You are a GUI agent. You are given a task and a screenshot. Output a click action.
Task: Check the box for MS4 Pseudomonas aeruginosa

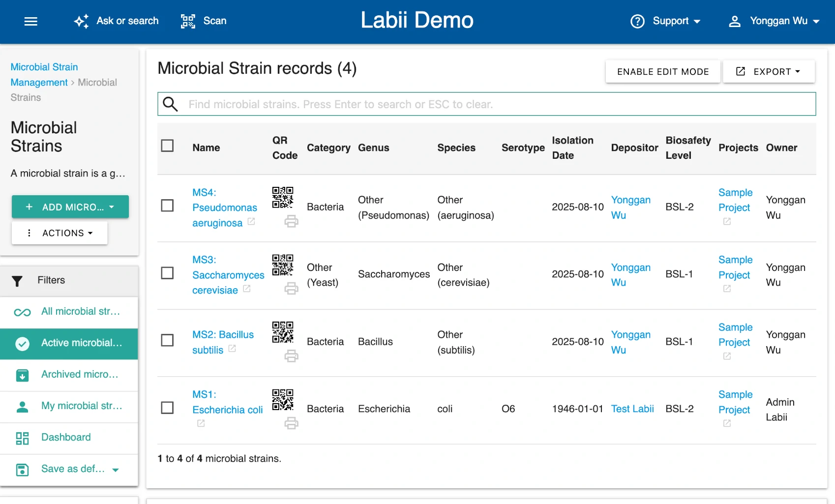167,206
